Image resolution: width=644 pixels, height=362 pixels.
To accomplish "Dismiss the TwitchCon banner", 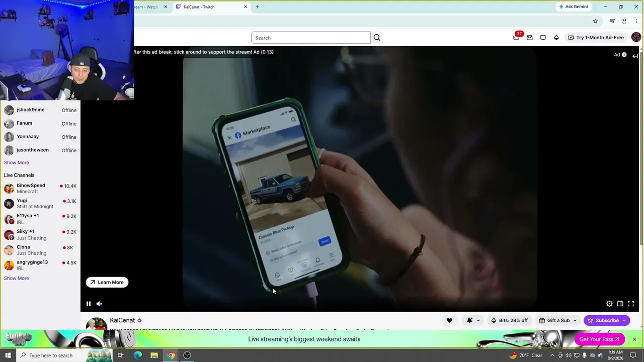I will [x=634, y=339].
